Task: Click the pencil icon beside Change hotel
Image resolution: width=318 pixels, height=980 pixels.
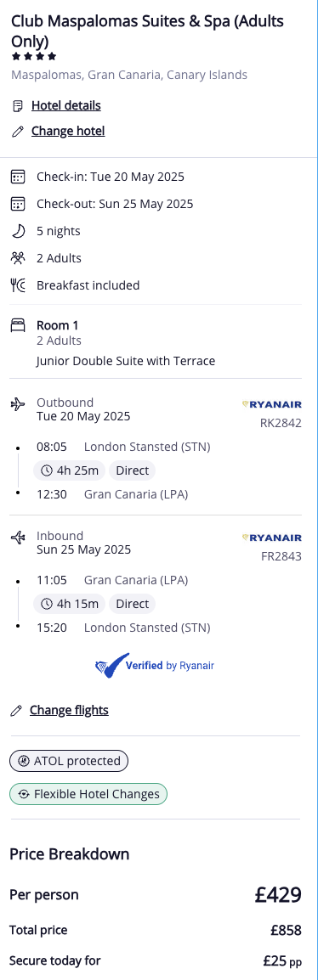Action: click(x=18, y=132)
